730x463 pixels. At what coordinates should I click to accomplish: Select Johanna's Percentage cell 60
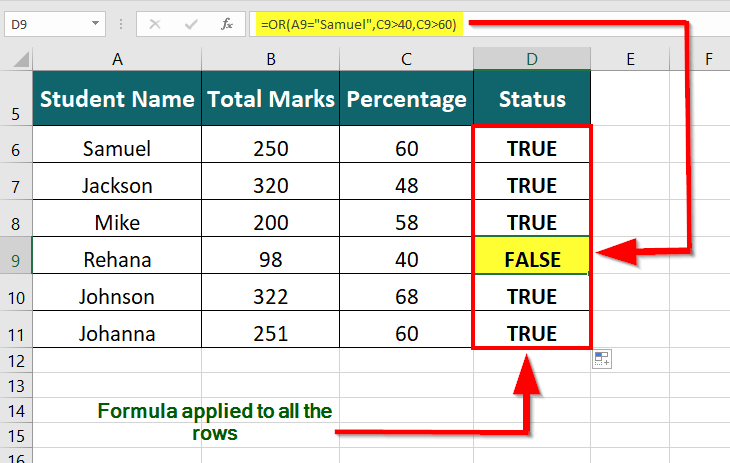(x=406, y=329)
